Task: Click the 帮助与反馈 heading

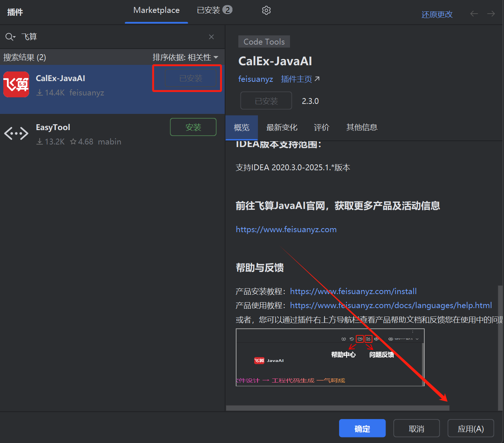Action: pyautogui.click(x=260, y=268)
